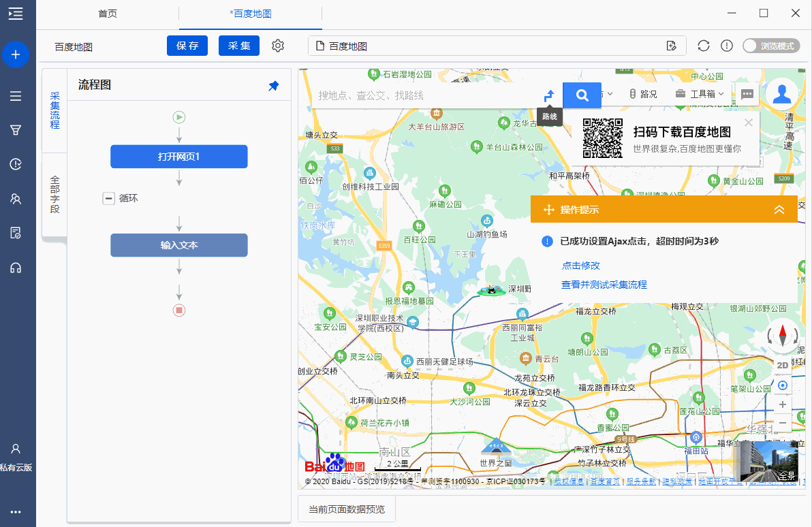Switch to the 首页 tab
The height and width of the screenshot is (527, 812).
108,14
